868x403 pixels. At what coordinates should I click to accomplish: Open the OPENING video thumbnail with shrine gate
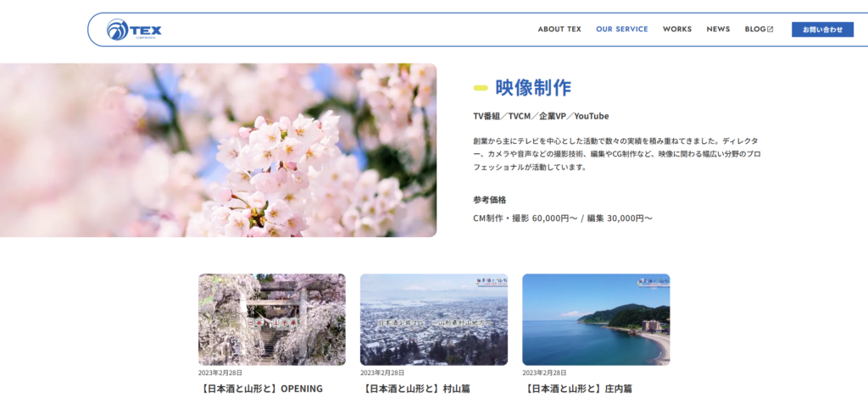pyautogui.click(x=272, y=319)
